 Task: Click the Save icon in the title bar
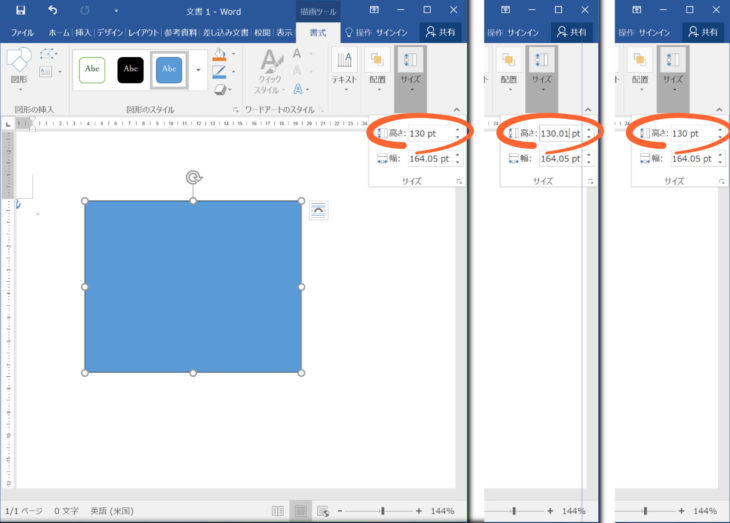(21, 10)
